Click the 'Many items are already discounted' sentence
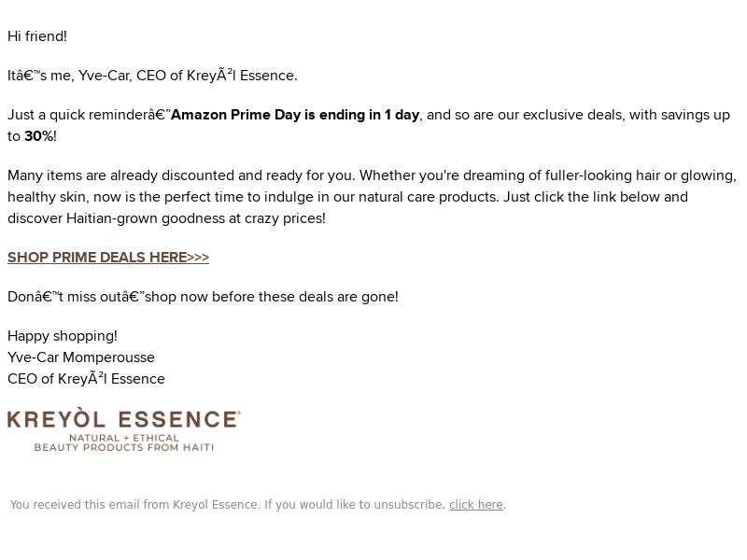The image size is (747, 560). (x=181, y=175)
